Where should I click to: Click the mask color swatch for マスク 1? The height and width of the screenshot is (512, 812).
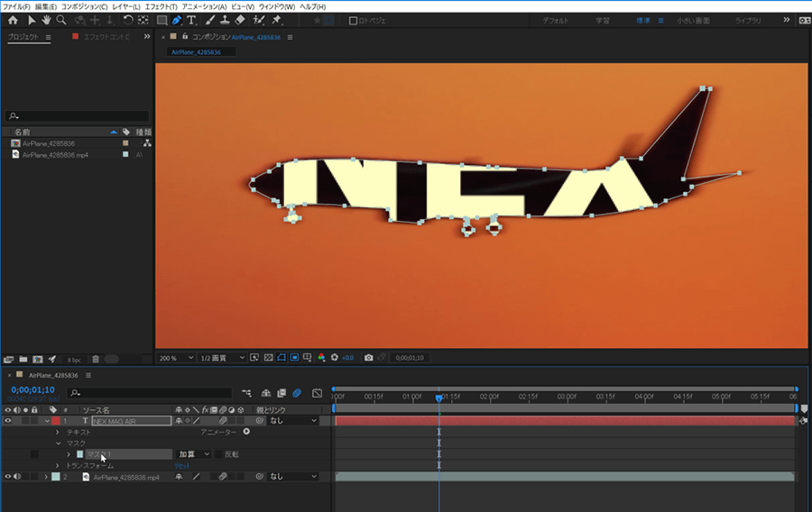(x=79, y=454)
